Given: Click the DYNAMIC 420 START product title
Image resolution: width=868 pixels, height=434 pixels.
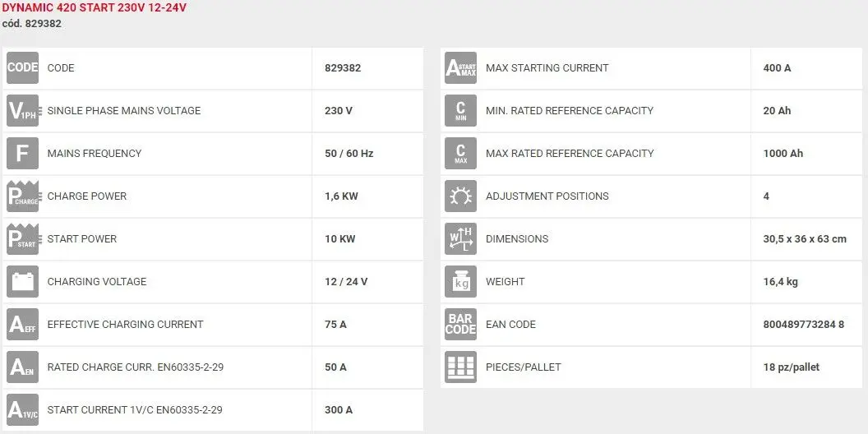Looking at the screenshot, I should [95, 8].
